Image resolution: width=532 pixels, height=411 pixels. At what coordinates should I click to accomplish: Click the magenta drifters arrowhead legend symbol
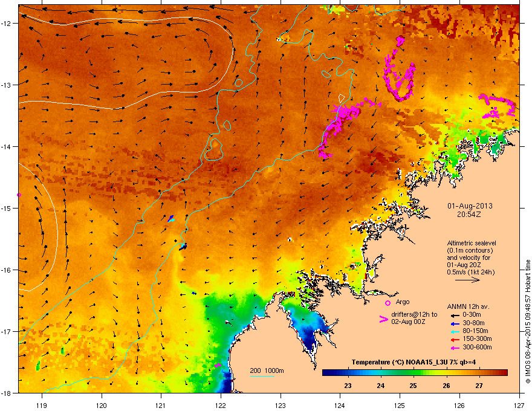(x=383, y=319)
